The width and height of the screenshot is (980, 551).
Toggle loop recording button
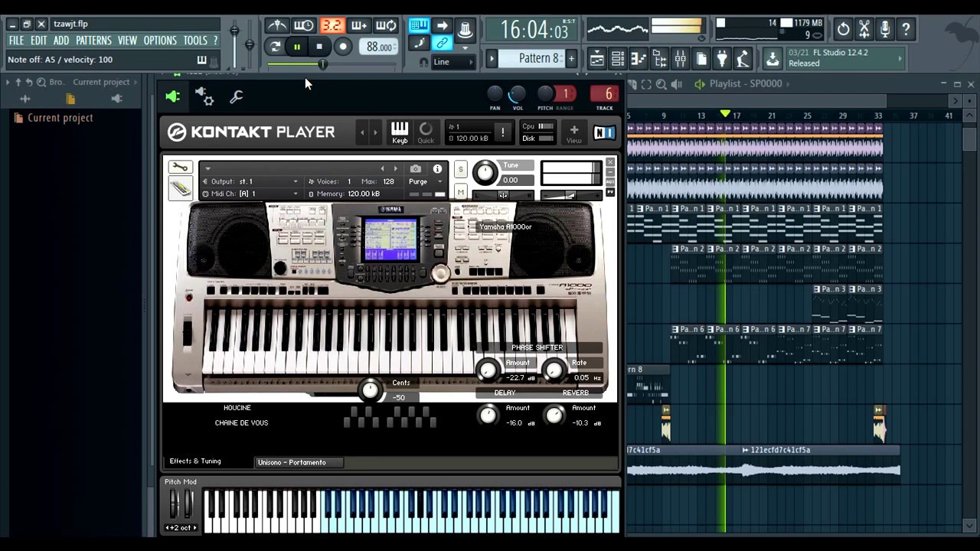[387, 26]
